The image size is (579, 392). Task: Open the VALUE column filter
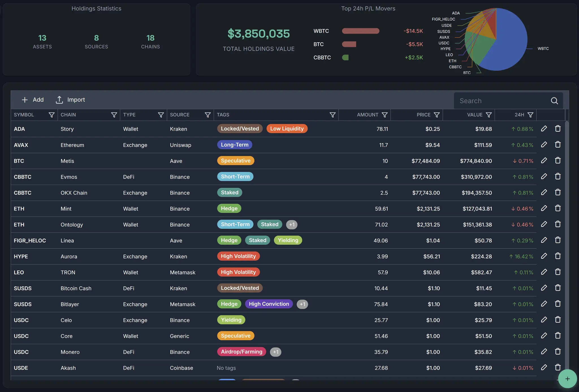[x=489, y=115]
